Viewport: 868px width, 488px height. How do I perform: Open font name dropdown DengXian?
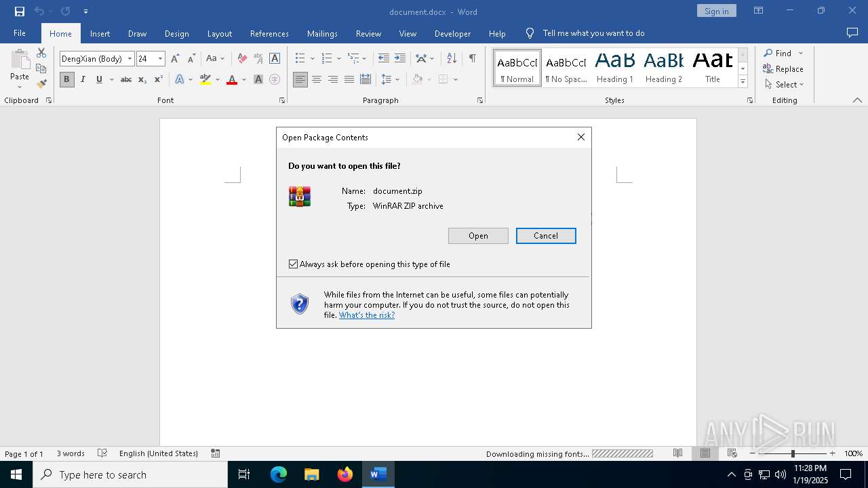click(x=130, y=59)
